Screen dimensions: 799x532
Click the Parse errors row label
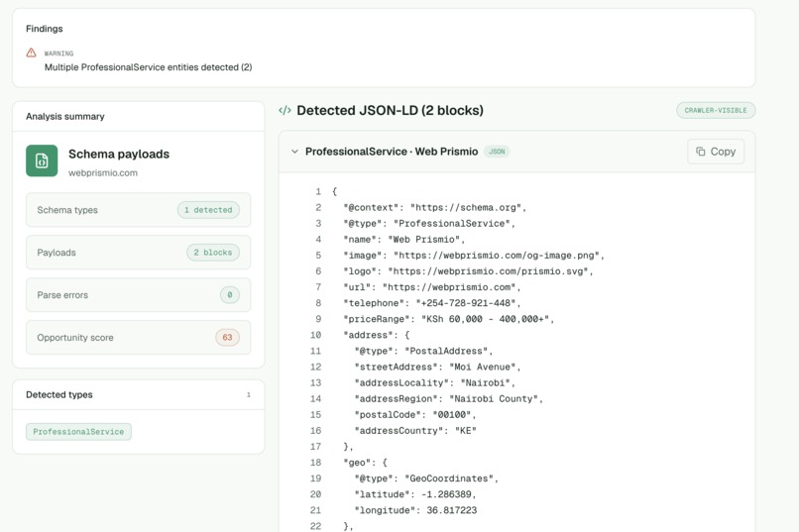(62, 295)
